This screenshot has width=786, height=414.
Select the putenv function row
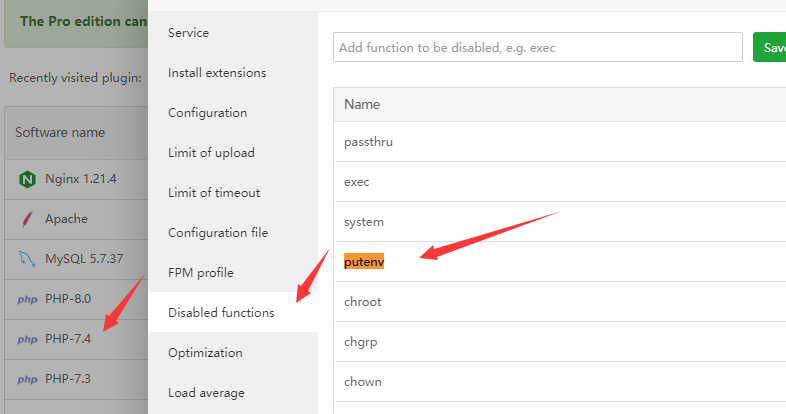[364, 262]
